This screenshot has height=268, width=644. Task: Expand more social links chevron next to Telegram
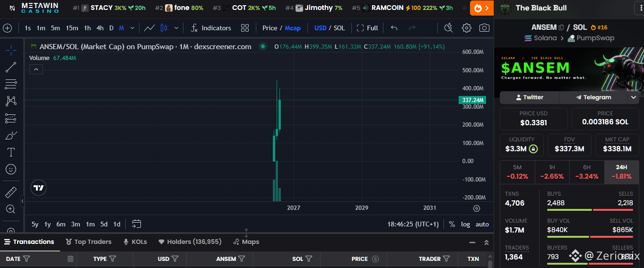634,97
